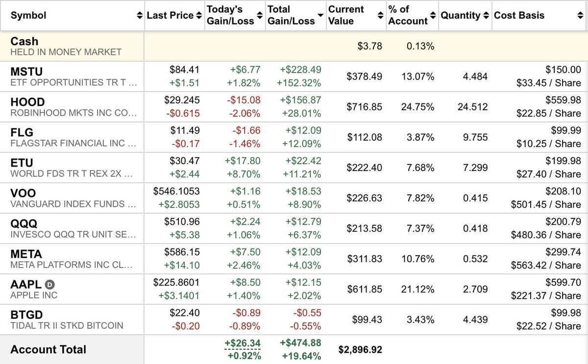Viewport: 588px width, 364px height.
Task: Click the Last Price column header
Action: click(x=170, y=16)
